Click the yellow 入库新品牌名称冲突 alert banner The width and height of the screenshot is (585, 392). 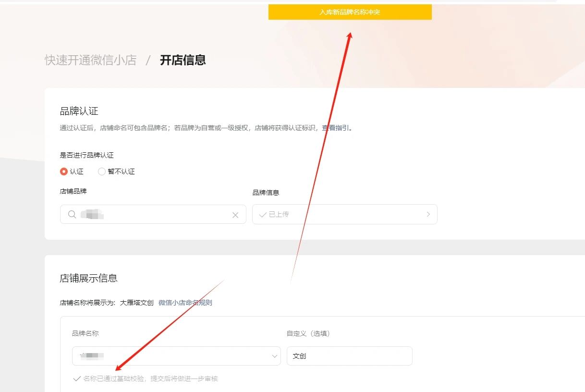tap(350, 12)
